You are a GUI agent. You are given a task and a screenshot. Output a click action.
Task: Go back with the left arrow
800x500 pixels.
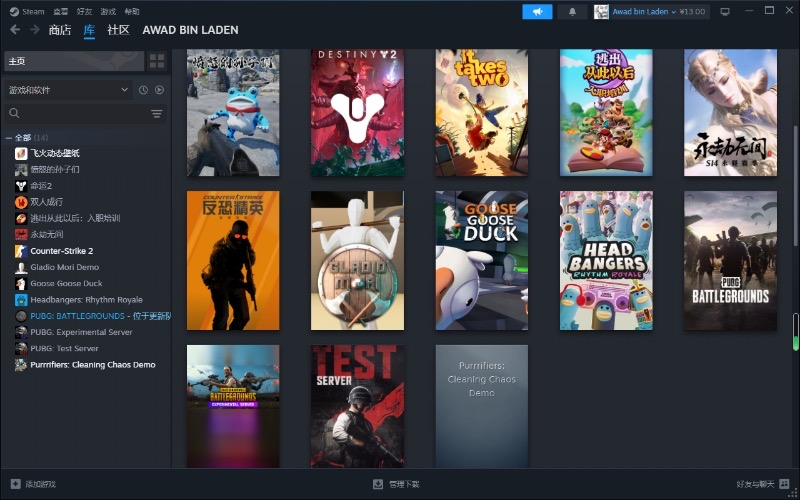[x=15, y=30]
